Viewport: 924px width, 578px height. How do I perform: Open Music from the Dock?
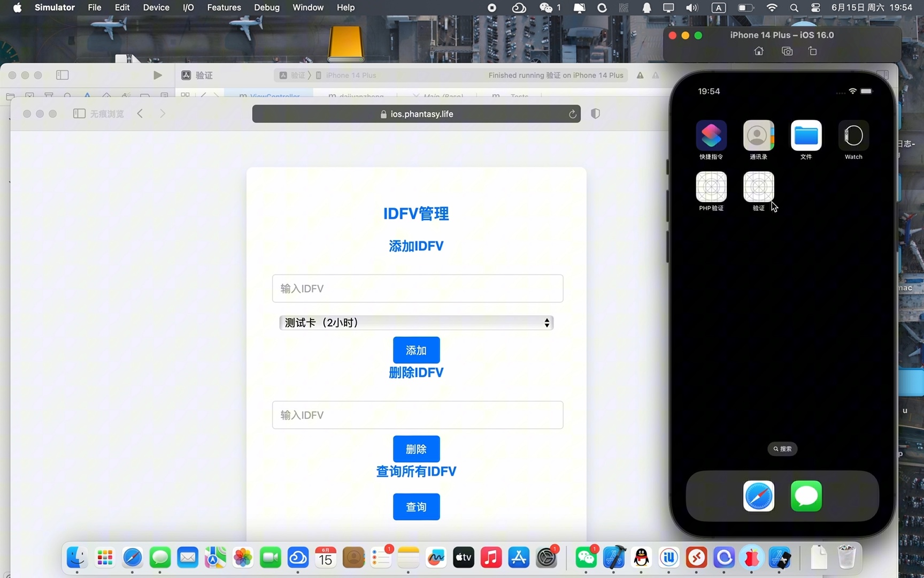[x=491, y=558]
